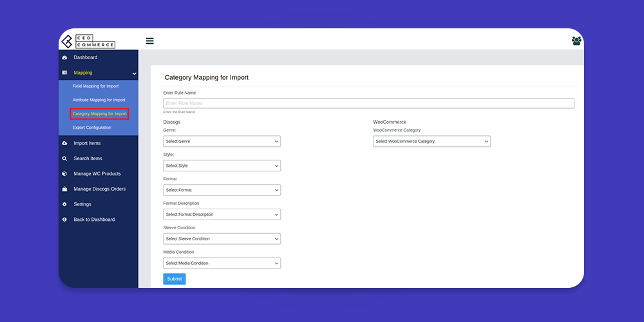Click the Dashboard gauge icon
The width and height of the screenshot is (644, 322).
point(64,57)
